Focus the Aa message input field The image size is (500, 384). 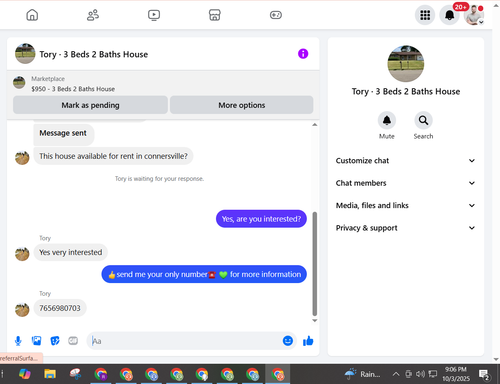185,341
